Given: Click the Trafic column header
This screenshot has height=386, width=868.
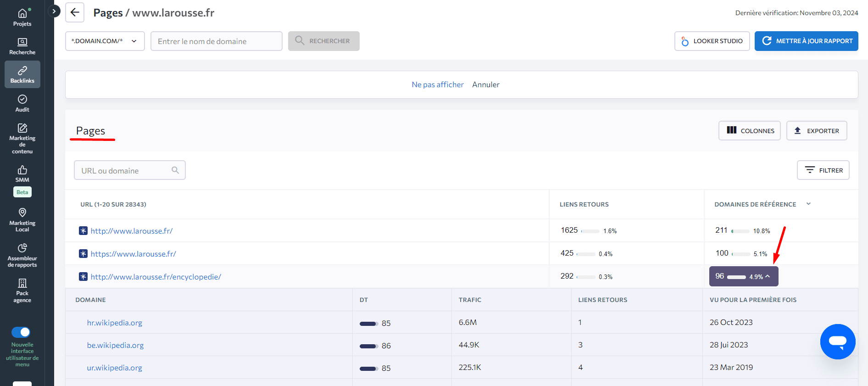Looking at the screenshot, I should [x=470, y=300].
